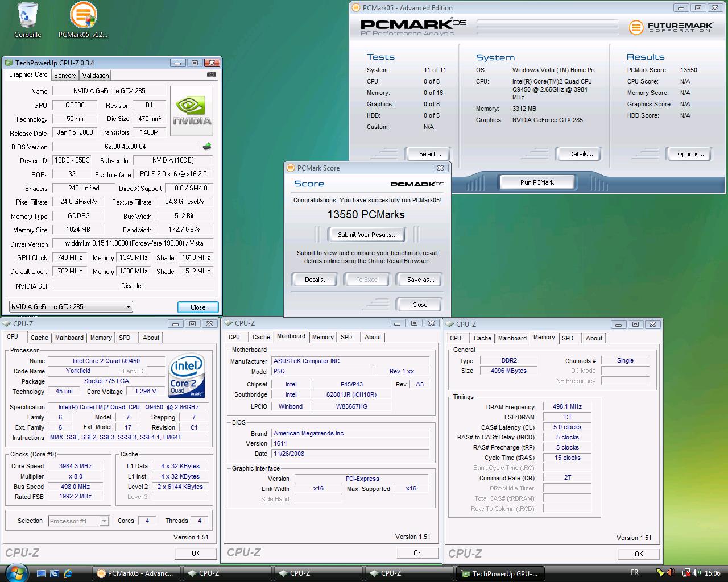The image size is (728, 582).
Task: Click BIOS Date value 11/26/2008
Action: pos(350,454)
